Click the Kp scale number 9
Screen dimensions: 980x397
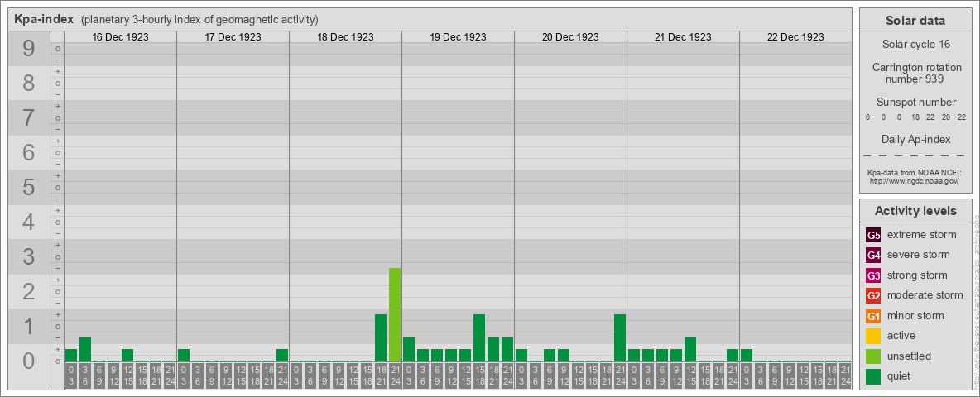(29, 49)
